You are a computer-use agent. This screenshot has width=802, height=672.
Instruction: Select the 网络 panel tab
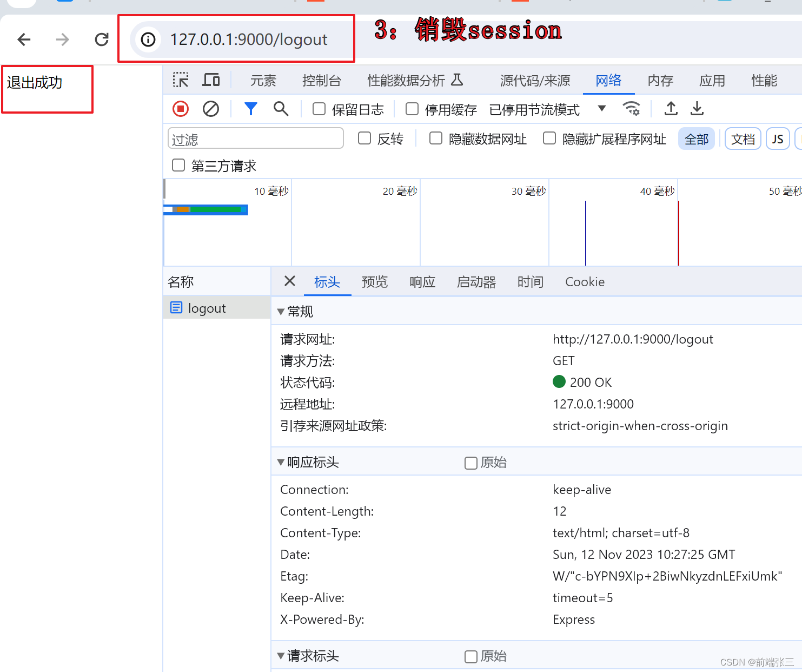pyautogui.click(x=608, y=81)
